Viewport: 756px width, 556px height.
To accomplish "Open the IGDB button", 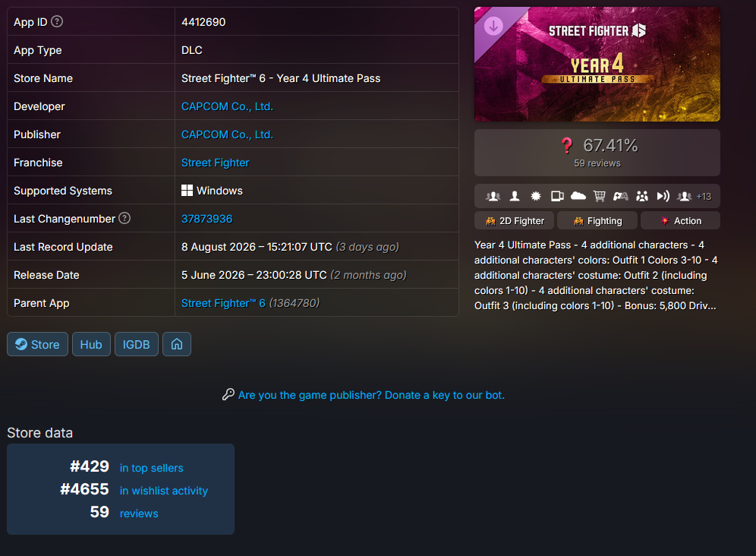I will tap(137, 344).
